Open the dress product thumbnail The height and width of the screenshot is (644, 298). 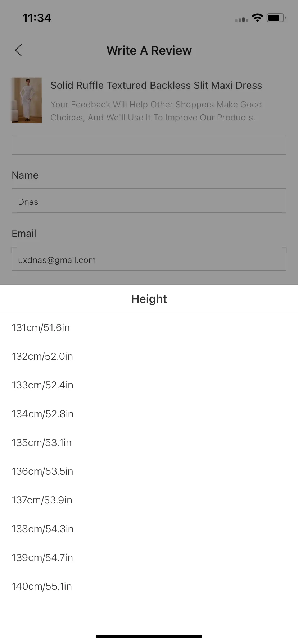[27, 100]
